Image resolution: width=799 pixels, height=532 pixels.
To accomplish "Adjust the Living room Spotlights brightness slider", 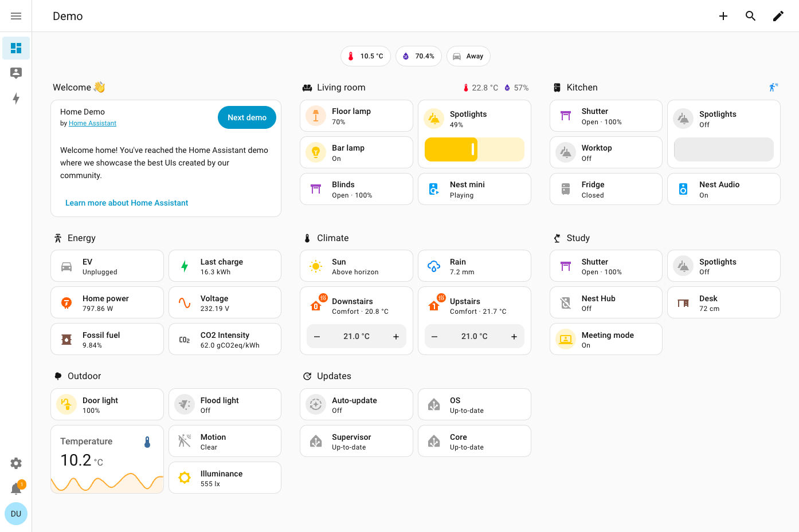I will click(x=475, y=149).
